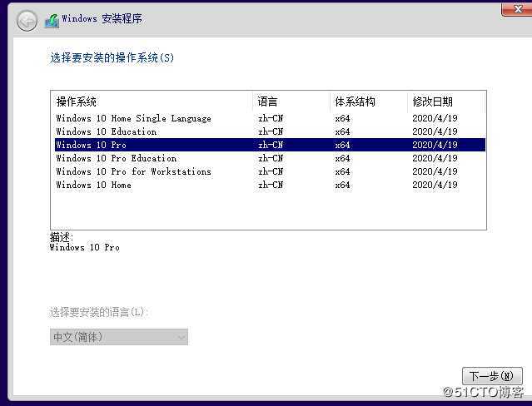
Task: Click date 2020/4/19 in Windows 10 Home row
Action: point(435,185)
